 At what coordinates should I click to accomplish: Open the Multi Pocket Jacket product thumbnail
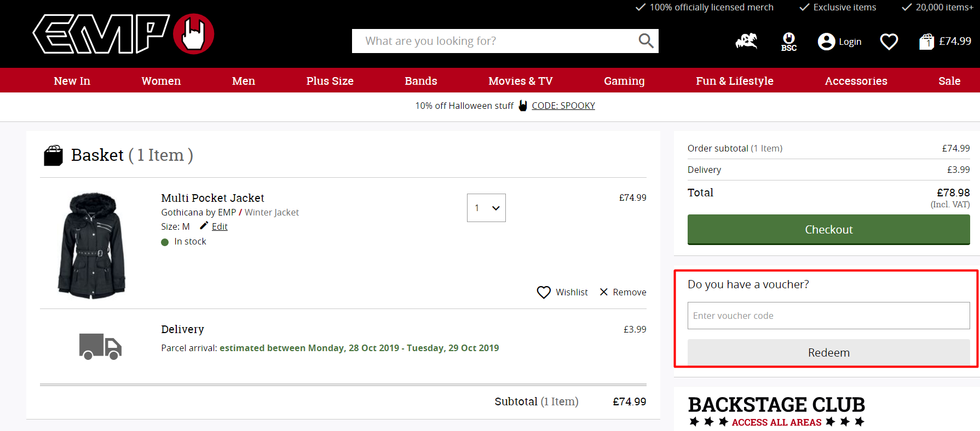pyautogui.click(x=91, y=244)
